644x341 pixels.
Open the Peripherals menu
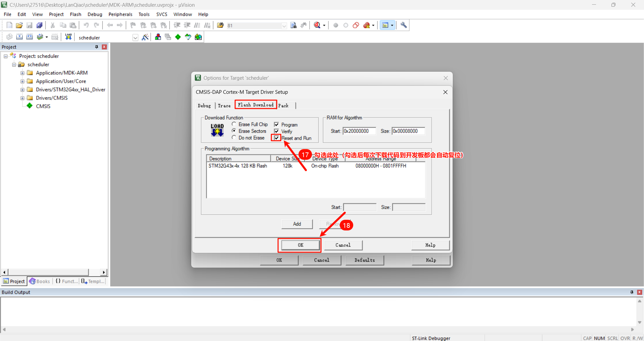(x=120, y=14)
